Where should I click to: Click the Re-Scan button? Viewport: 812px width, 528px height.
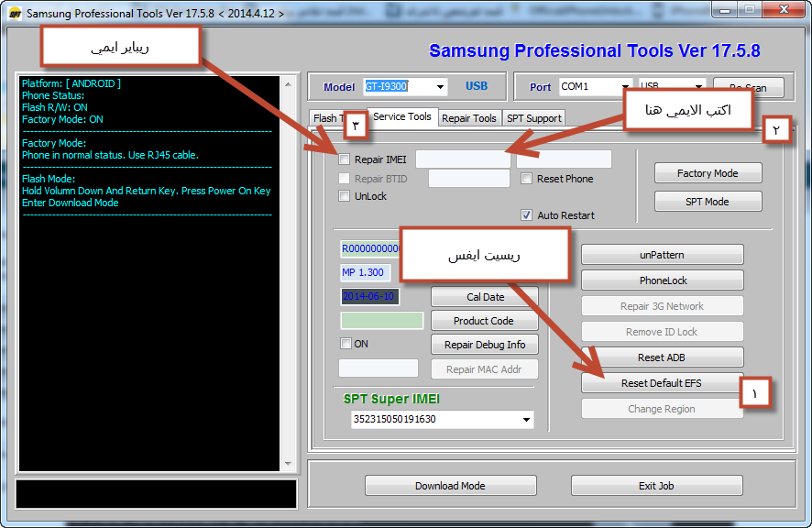point(748,88)
